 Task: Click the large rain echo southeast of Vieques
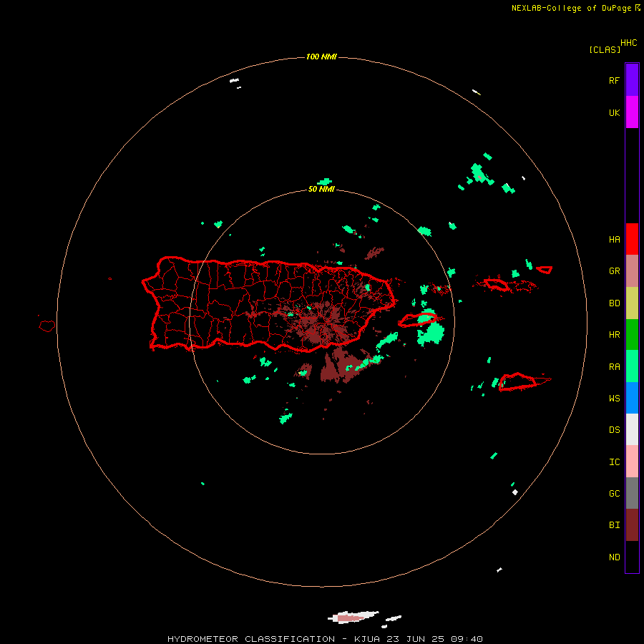[431, 333]
